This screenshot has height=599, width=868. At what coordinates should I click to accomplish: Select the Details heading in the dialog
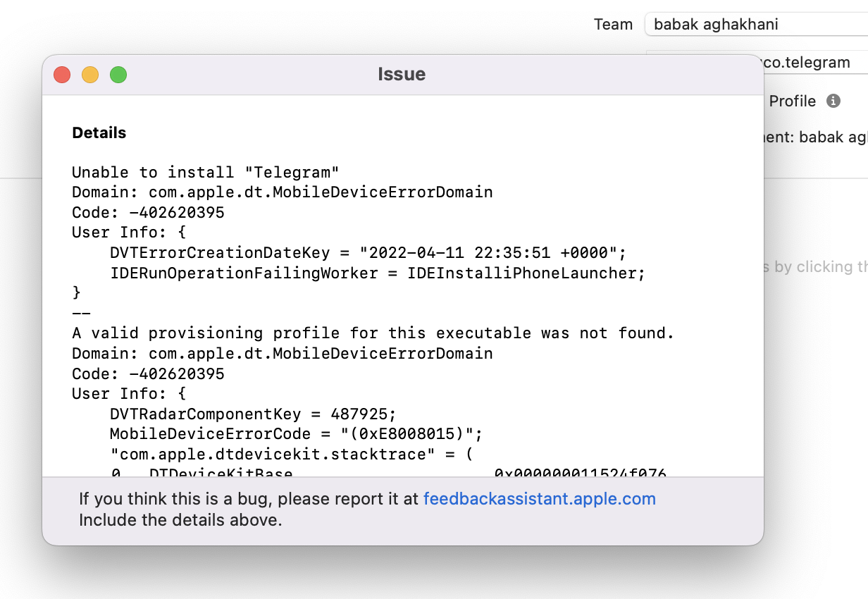point(99,132)
